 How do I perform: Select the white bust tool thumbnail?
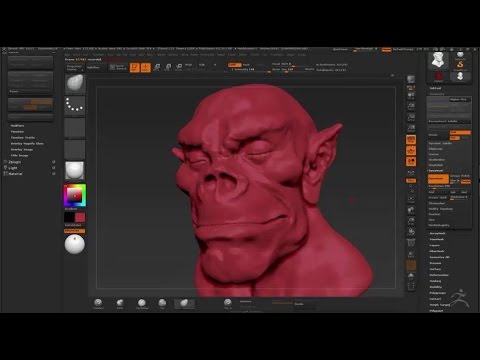click(x=438, y=60)
